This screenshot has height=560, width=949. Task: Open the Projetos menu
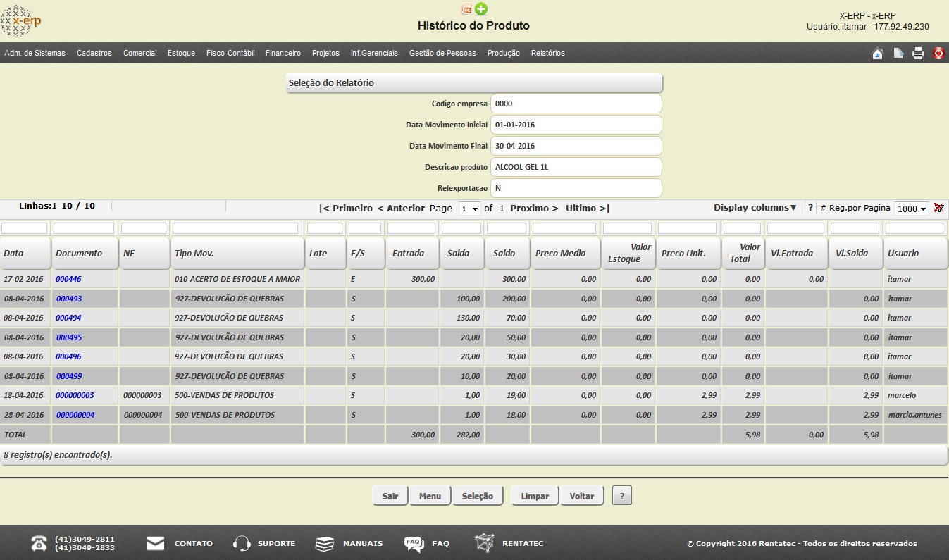pos(325,53)
